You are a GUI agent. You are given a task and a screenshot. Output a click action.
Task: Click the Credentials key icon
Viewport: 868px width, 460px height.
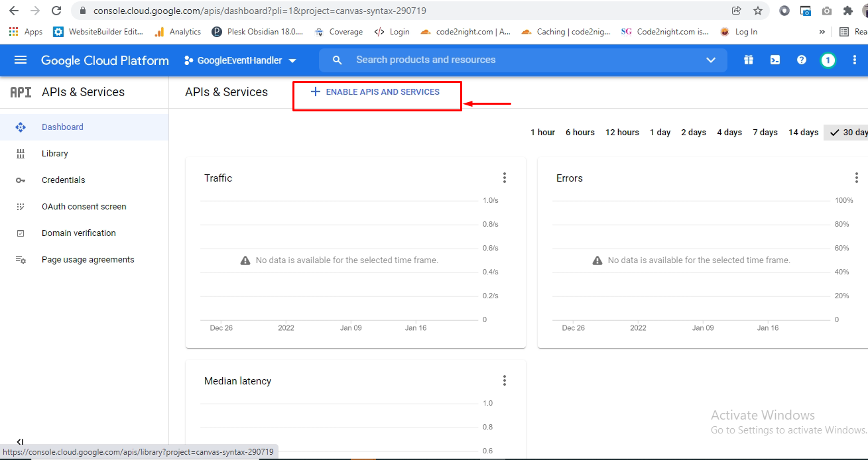tap(21, 180)
